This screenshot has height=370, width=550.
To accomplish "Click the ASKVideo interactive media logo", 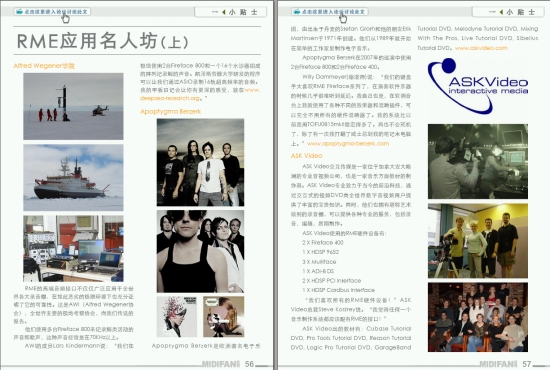I will (x=478, y=86).
